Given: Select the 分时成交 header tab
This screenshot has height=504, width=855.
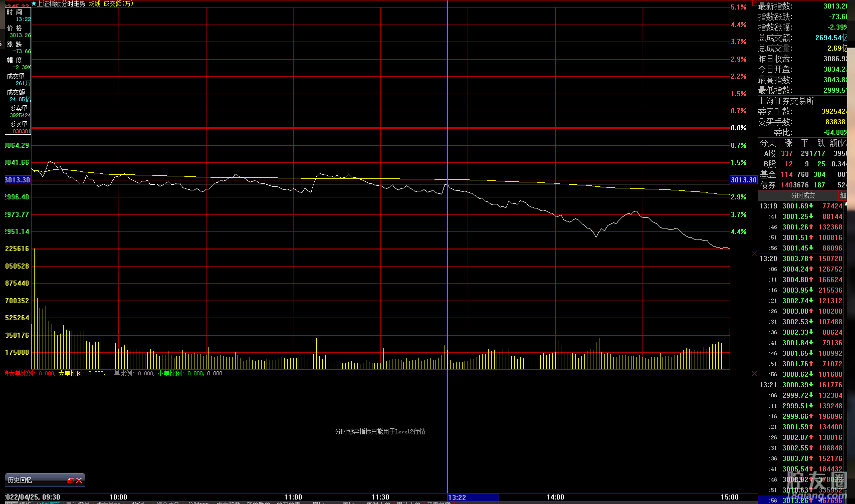Looking at the screenshot, I should 803,195.
